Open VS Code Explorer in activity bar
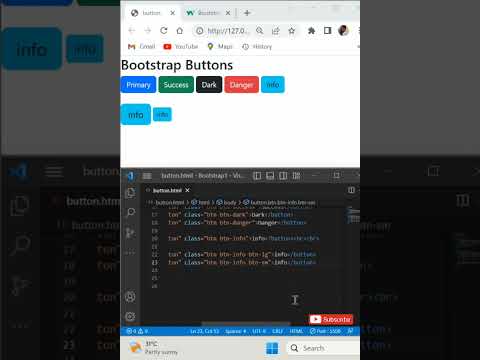Viewport: 480px width, 360px height. point(130,193)
